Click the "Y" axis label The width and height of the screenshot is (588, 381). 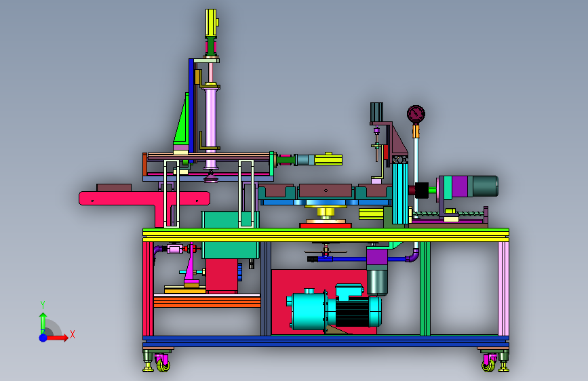point(43,305)
